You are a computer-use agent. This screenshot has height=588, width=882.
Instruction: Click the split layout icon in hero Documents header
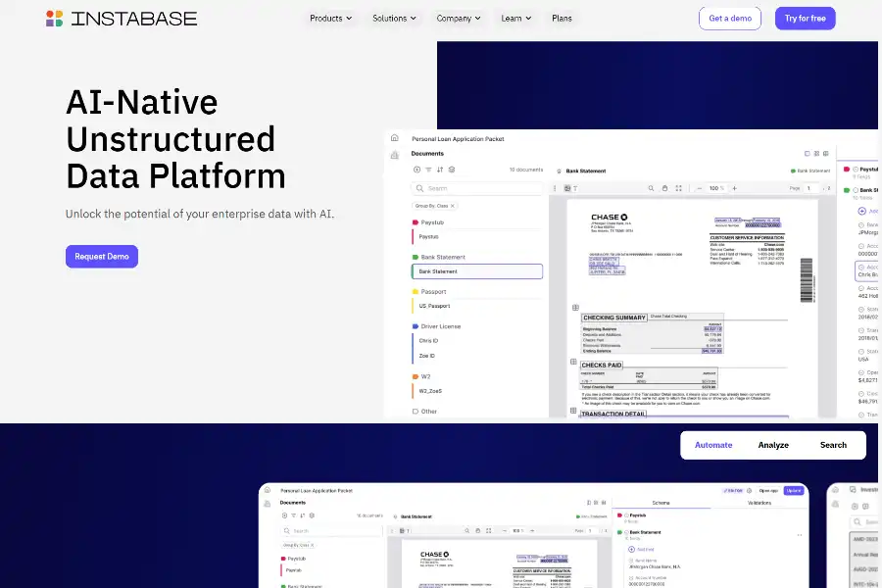pyautogui.click(x=826, y=153)
